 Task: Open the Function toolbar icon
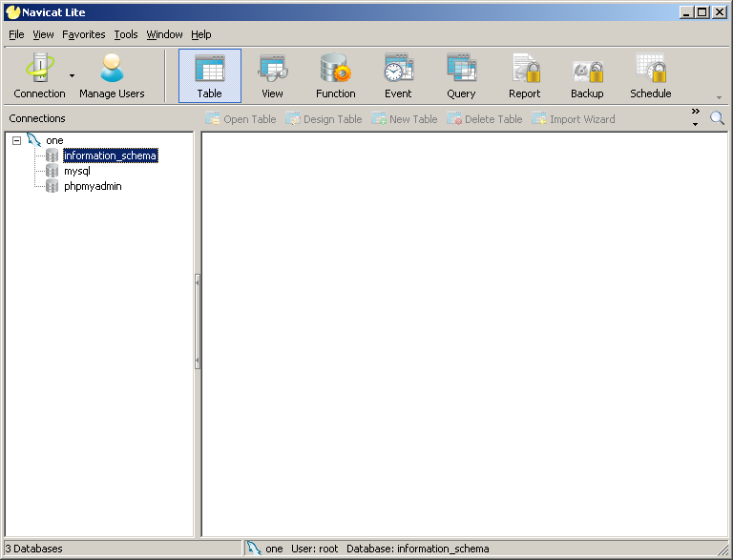click(336, 75)
